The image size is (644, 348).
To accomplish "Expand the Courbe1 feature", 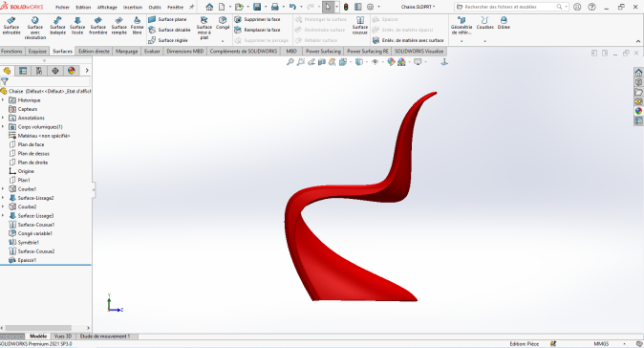I will (3, 189).
